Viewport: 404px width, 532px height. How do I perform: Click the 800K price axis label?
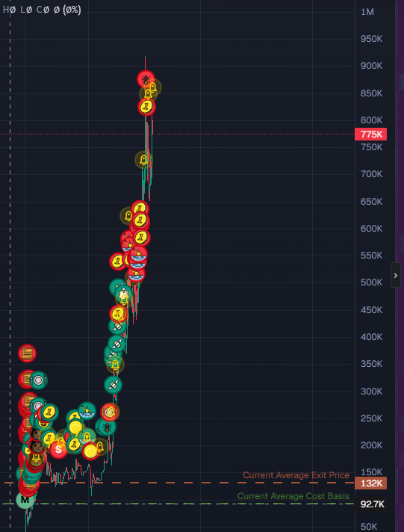coord(371,120)
